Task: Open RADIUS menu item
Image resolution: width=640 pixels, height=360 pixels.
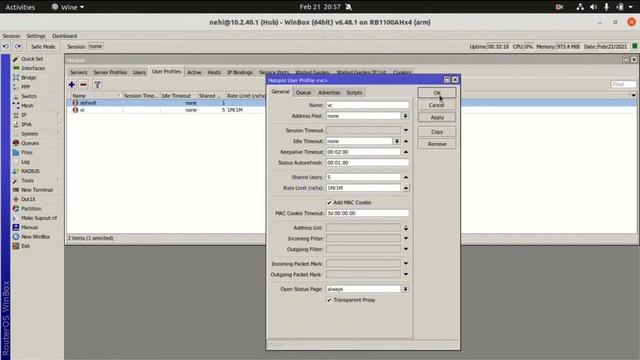Action: tap(30, 171)
